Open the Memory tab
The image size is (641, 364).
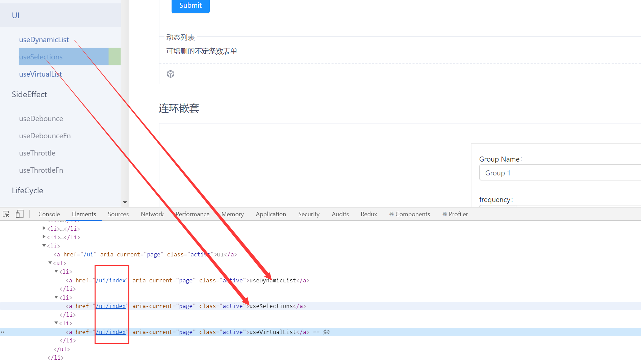(x=232, y=214)
